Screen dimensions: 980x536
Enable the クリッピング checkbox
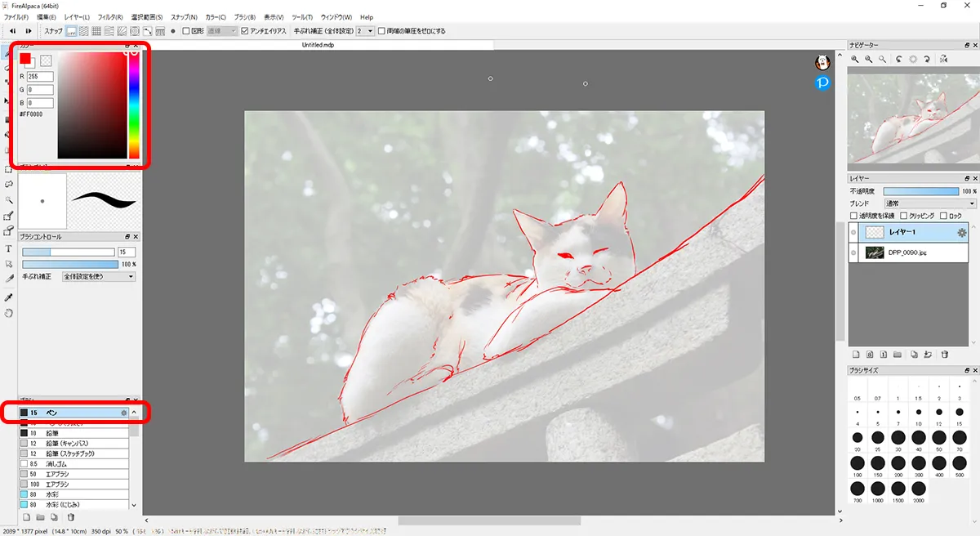pyautogui.click(x=903, y=216)
